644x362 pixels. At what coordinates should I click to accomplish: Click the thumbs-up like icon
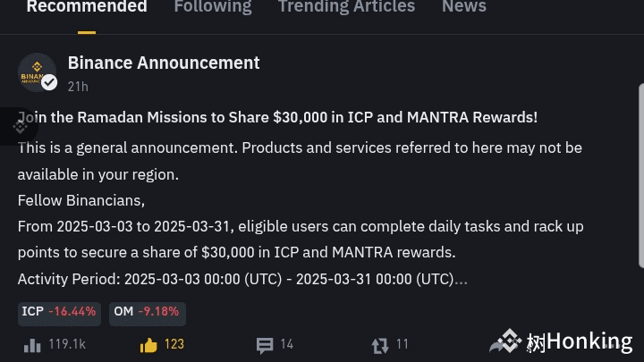pos(148,345)
